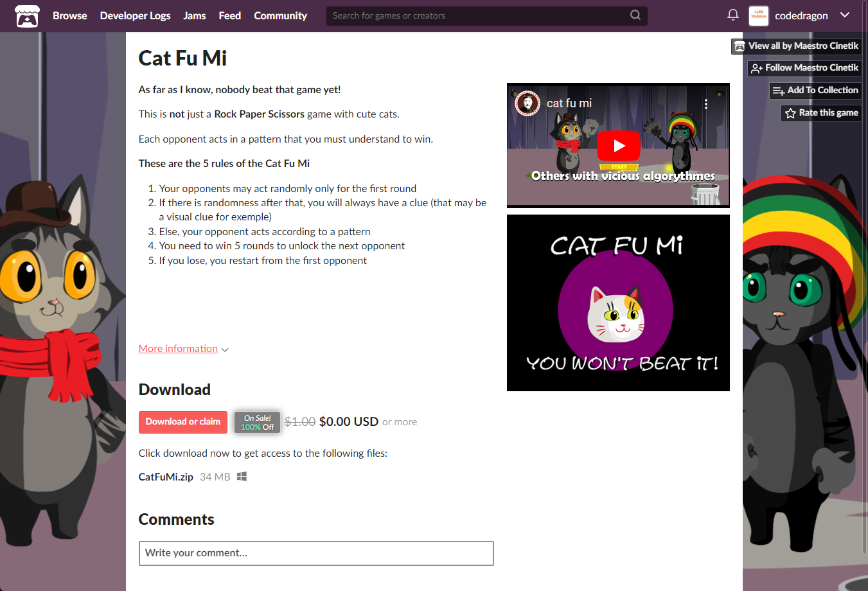Open the YouTube video options dots
The image size is (868, 591).
tap(705, 104)
